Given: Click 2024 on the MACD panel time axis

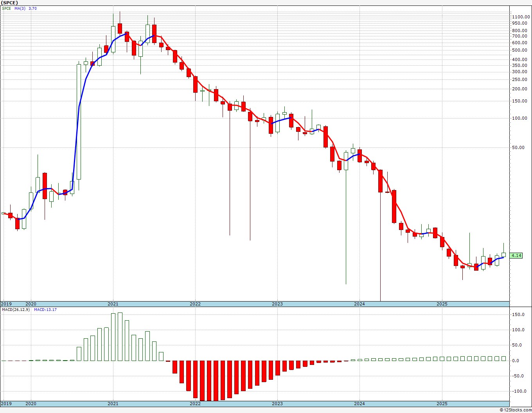Looking at the screenshot, I should 359,404.
